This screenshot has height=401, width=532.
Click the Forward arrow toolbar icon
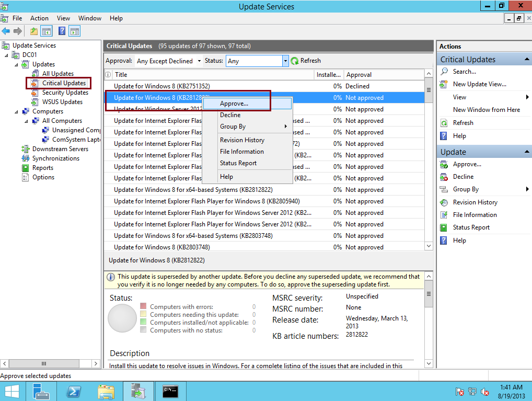[x=18, y=31]
